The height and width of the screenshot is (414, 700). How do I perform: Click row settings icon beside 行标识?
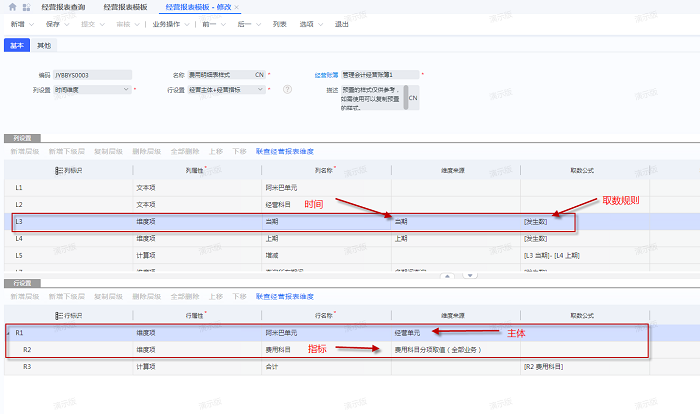(x=58, y=314)
